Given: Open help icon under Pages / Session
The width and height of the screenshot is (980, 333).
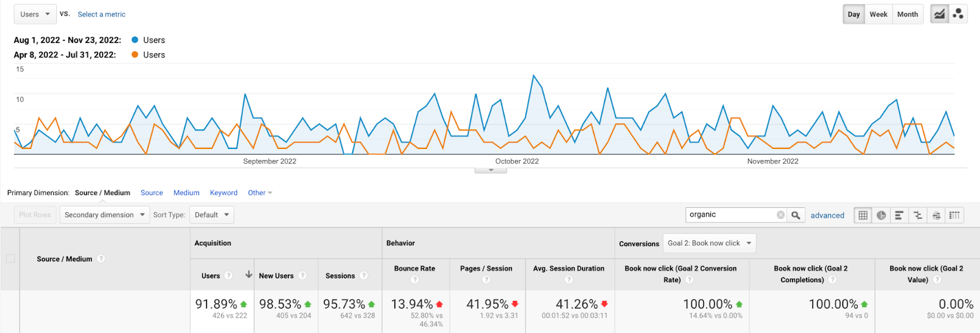Looking at the screenshot, I should [x=486, y=280].
